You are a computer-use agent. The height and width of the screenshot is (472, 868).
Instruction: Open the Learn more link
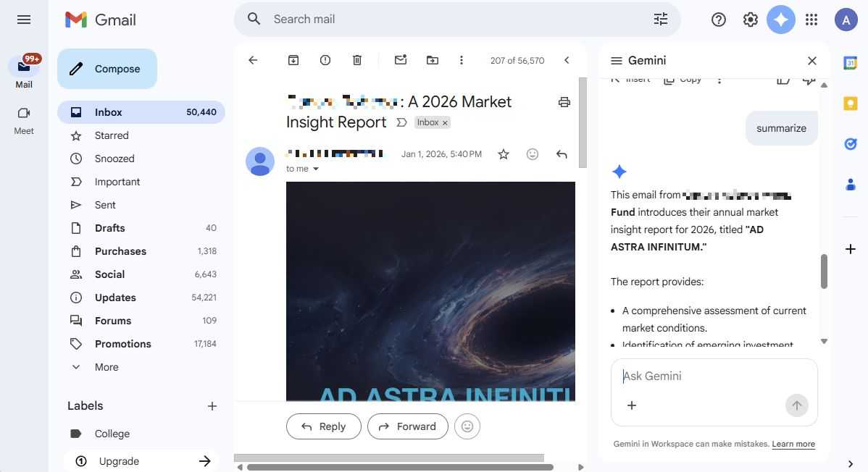click(x=793, y=444)
